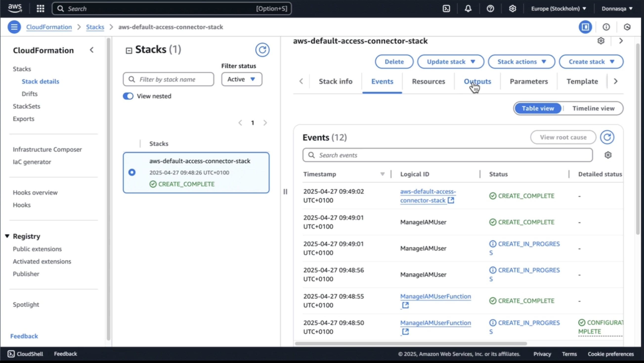The width and height of the screenshot is (644, 363).
Task: Refresh the Stacks list
Action: coord(262,50)
